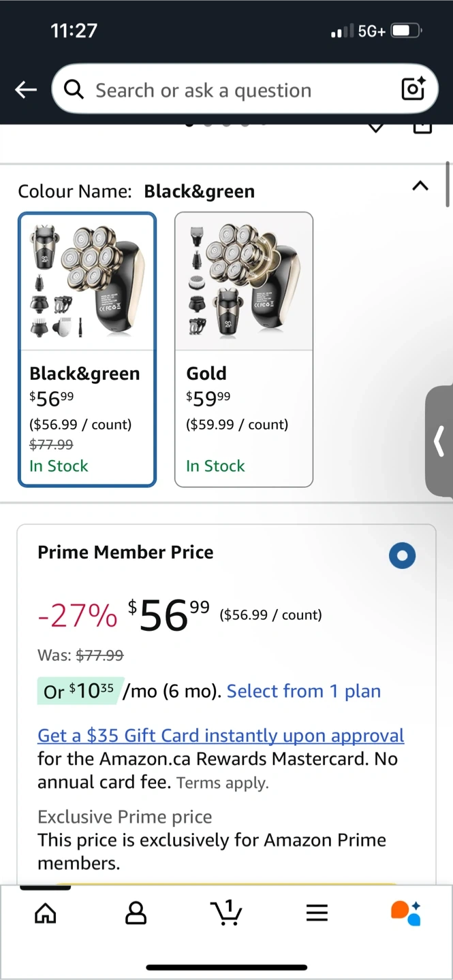Screen dimensions: 453x980
Task: Focus the "Search or ask a question" field
Action: pos(232,90)
